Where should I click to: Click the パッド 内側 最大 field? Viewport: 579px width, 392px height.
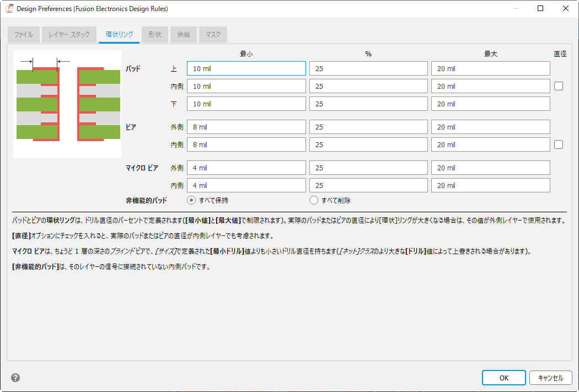pyautogui.click(x=491, y=86)
